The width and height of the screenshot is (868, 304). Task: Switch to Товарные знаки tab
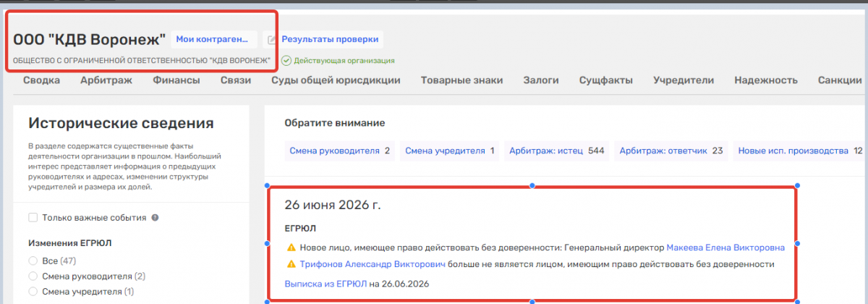(461, 80)
